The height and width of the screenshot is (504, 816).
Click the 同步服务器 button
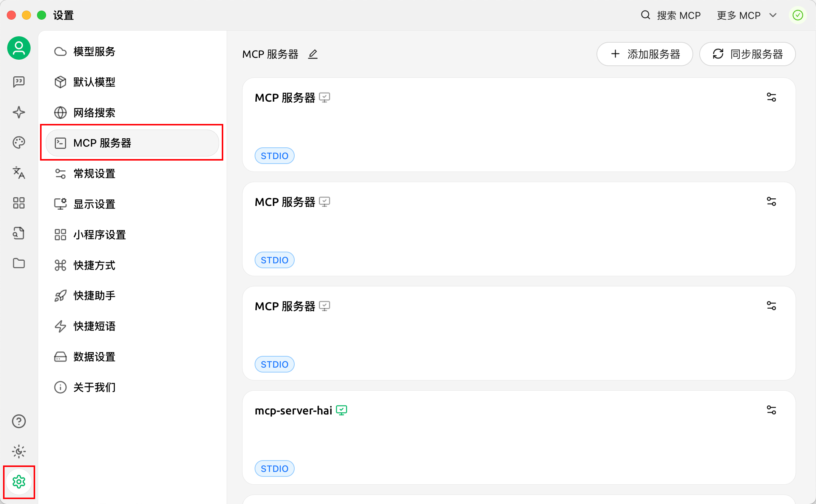[747, 54]
